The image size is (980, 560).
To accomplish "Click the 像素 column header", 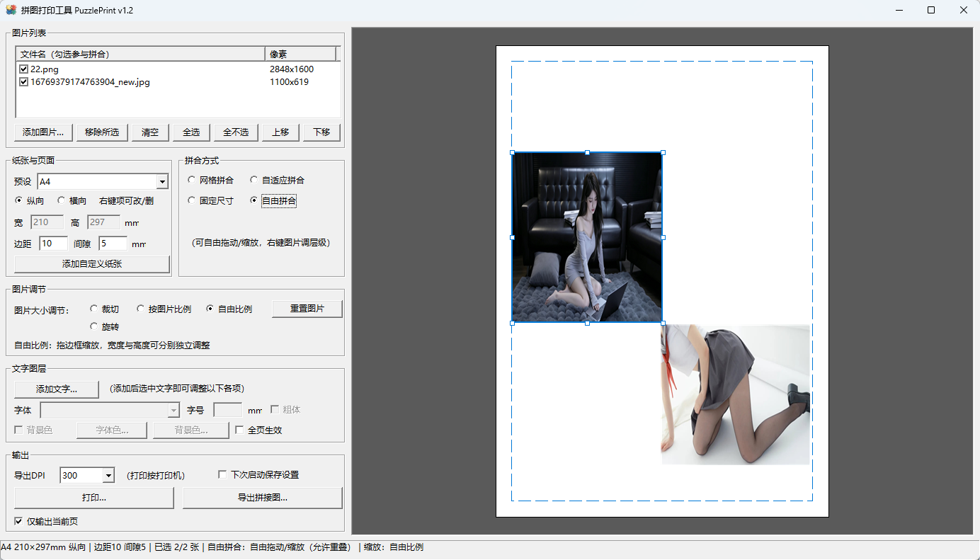I will click(x=300, y=54).
